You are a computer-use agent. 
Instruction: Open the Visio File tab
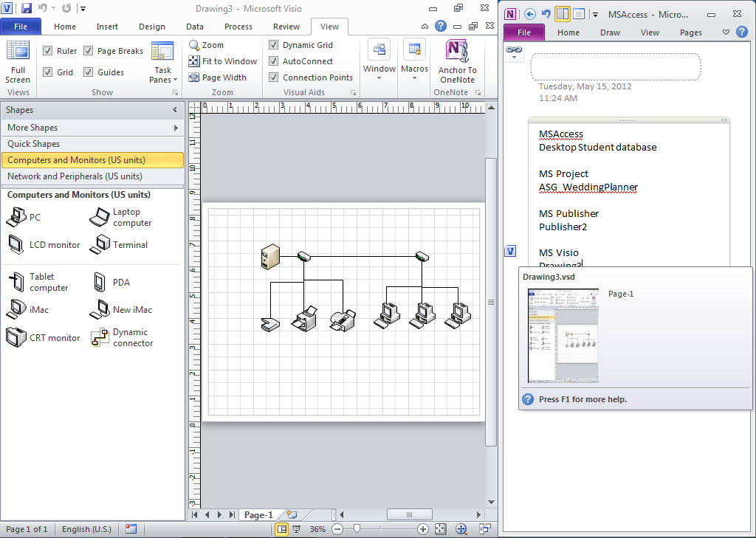(21, 27)
